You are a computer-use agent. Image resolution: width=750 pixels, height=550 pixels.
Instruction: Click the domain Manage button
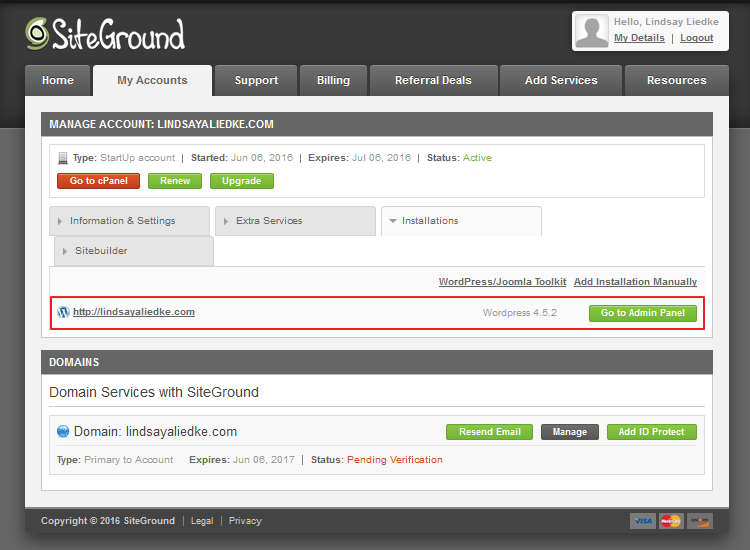(x=570, y=432)
